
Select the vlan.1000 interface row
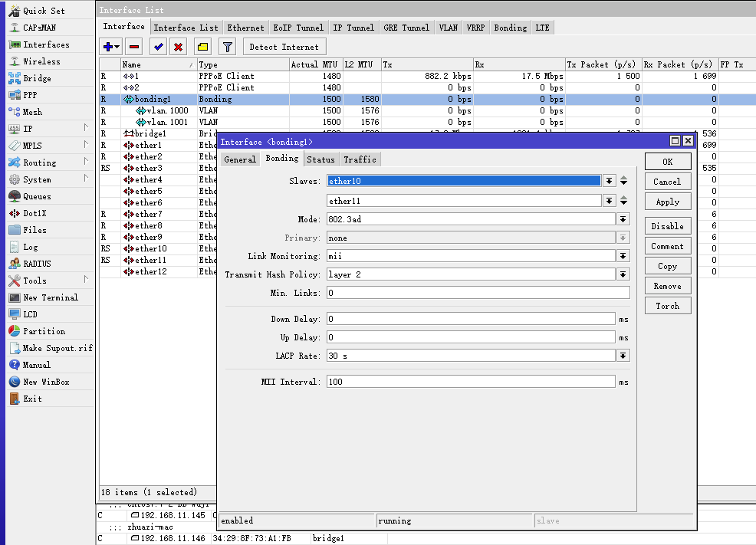click(166, 110)
